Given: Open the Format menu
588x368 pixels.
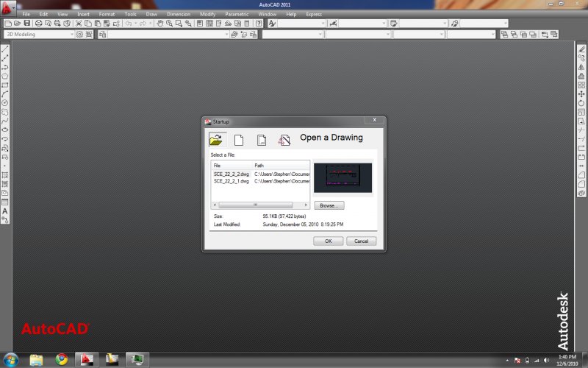Looking at the screenshot, I should [x=107, y=14].
